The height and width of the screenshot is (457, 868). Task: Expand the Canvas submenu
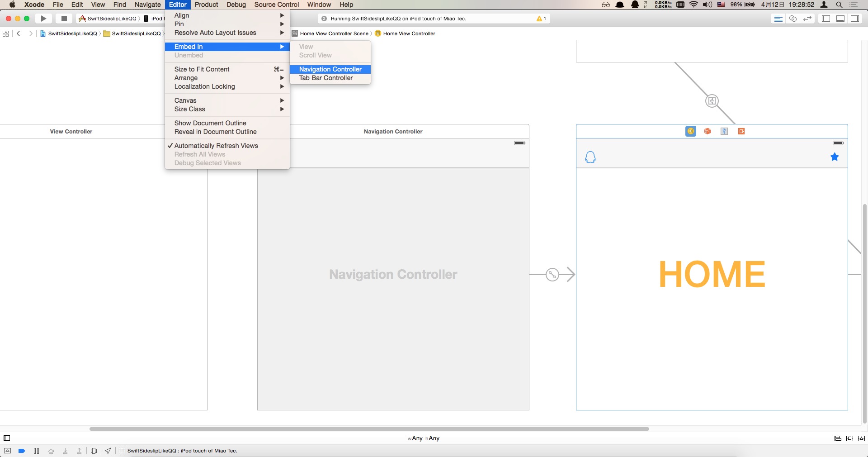(227, 100)
